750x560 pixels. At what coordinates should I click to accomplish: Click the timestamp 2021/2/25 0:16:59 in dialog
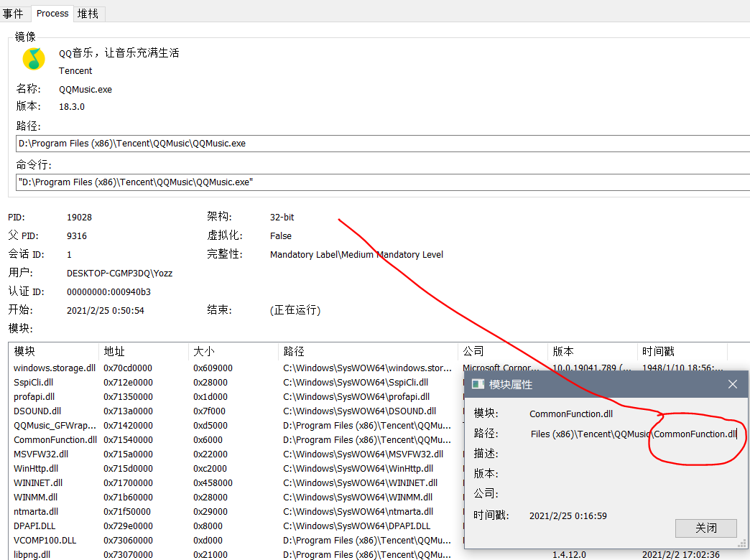(568, 516)
